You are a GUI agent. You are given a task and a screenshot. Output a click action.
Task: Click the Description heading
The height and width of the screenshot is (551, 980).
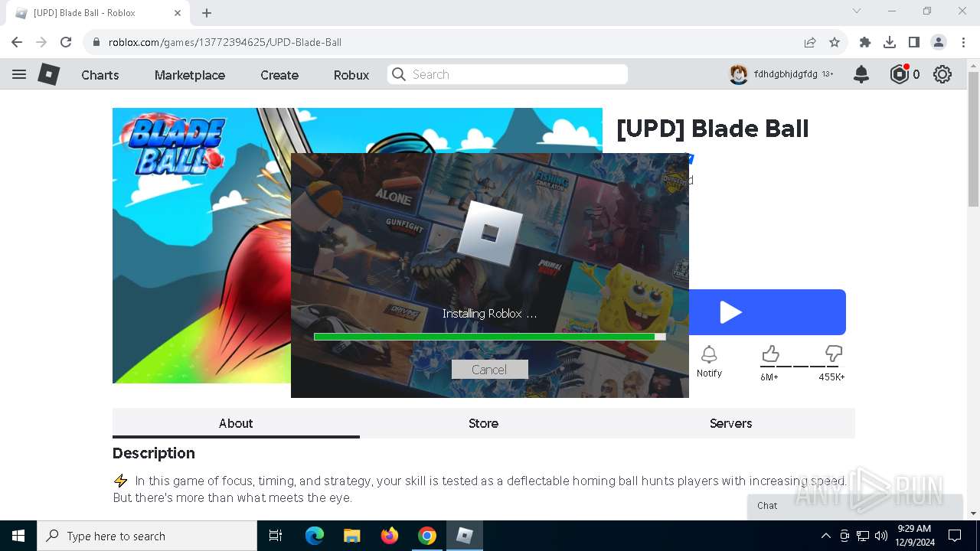click(x=154, y=453)
